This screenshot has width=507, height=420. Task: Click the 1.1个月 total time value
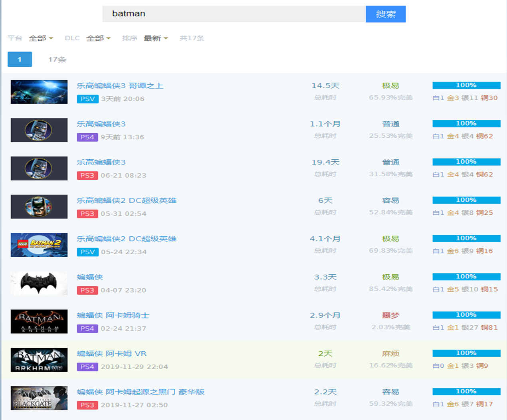[x=325, y=124]
